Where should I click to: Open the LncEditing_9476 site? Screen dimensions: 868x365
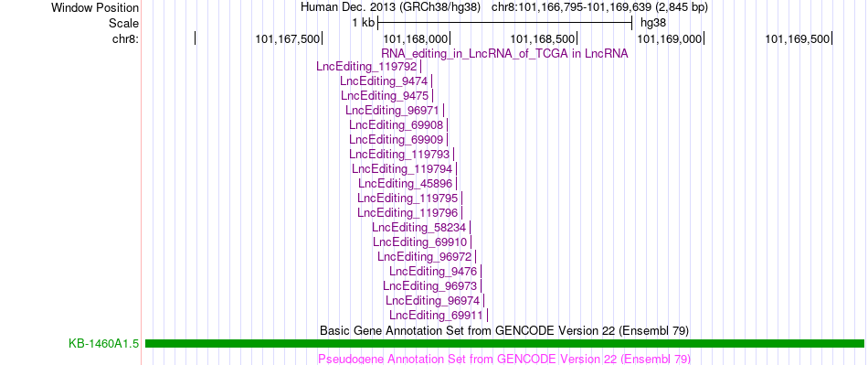pyautogui.click(x=433, y=271)
